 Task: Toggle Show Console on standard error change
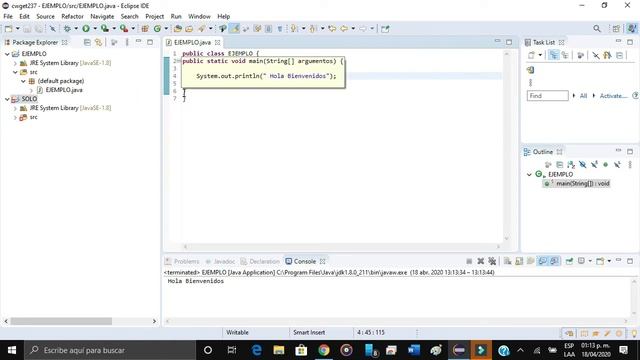coord(554,261)
